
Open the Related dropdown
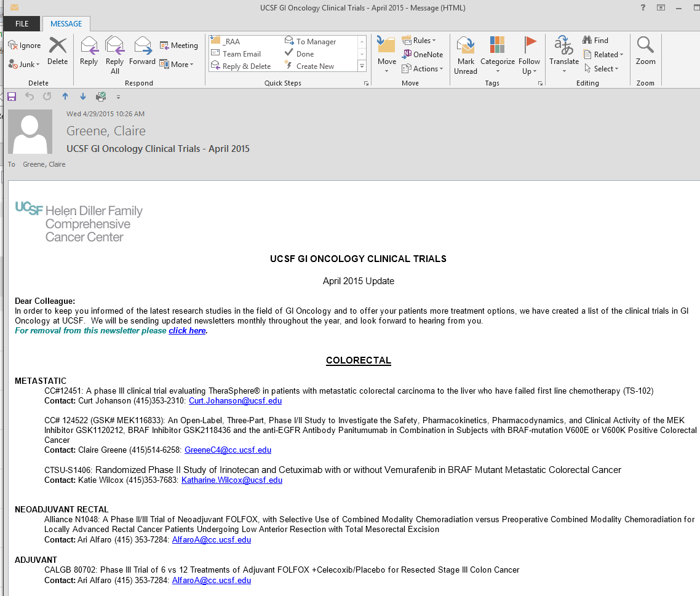[603, 55]
